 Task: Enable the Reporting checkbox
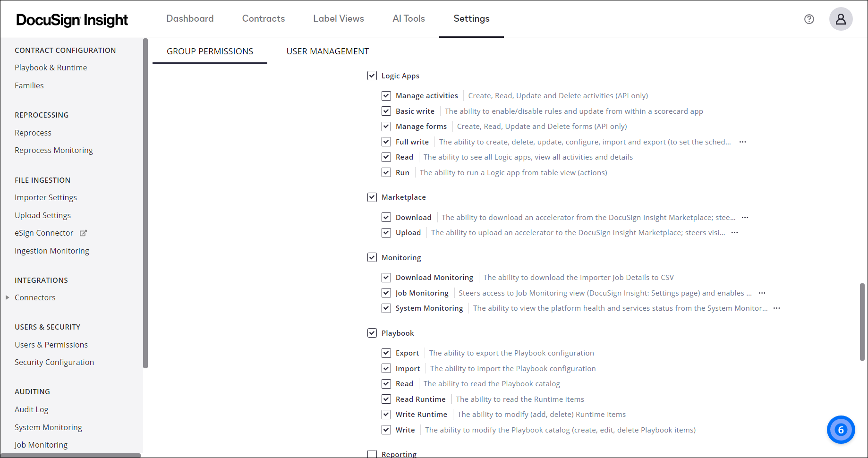[372, 453]
